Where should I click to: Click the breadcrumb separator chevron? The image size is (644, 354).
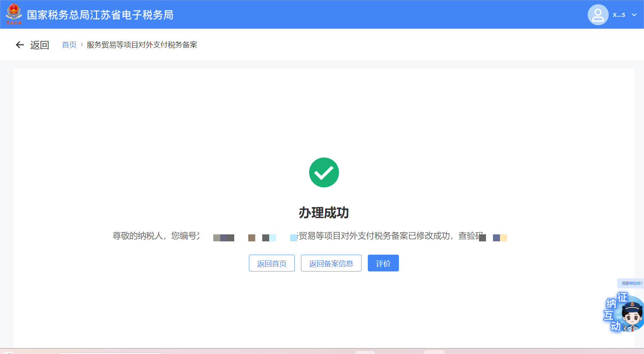(82, 45)
